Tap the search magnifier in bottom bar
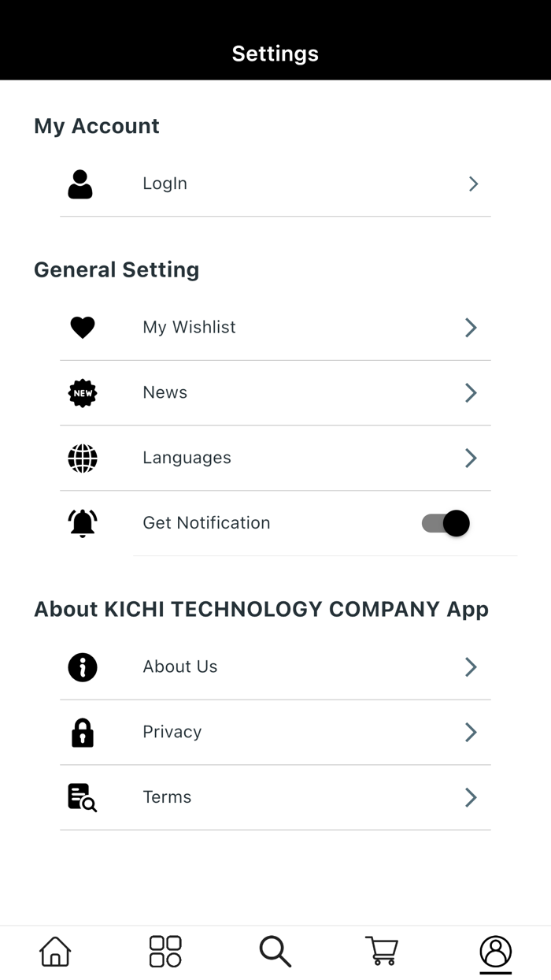Image resolution: width=551 pixels, height=980 pixels. click(x=274, y=952)
